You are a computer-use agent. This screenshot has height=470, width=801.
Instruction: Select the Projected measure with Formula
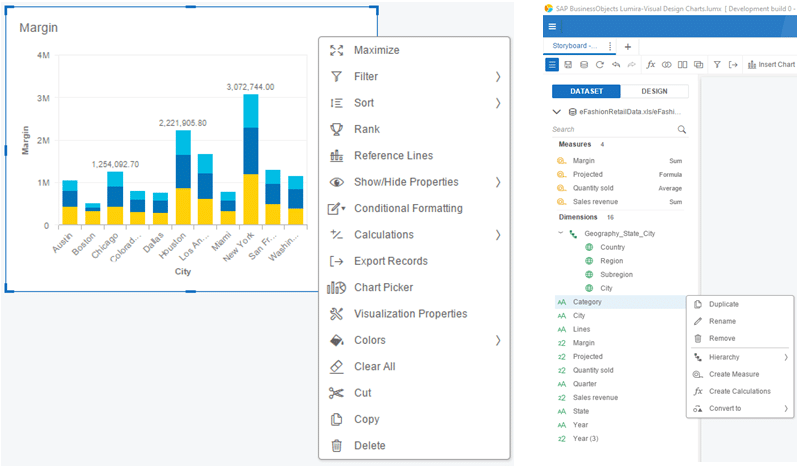[x=620, y=175]
